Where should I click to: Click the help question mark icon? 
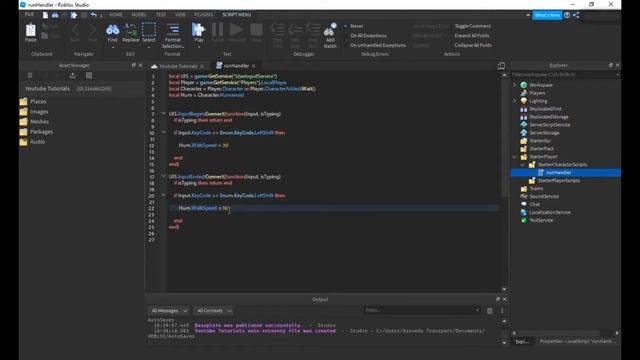click(x=567, y=15)
